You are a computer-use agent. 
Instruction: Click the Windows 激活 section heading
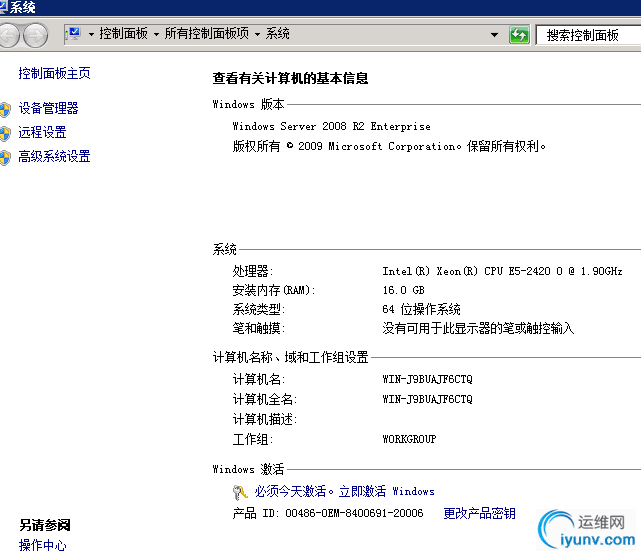(248, 469)
